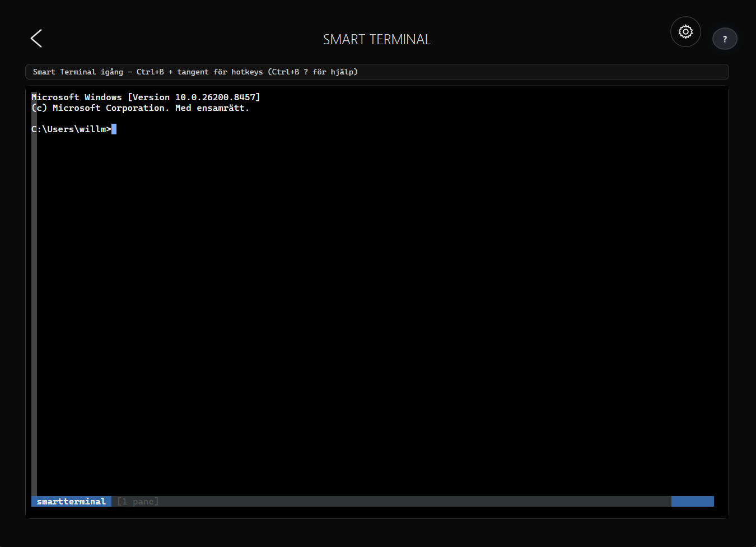Image resolution: width=756 pixels, height=547 pixels.
Task: Click the C:\Users\willm> command prompt line
Action: pyautogui.click(x=74, y=129)
